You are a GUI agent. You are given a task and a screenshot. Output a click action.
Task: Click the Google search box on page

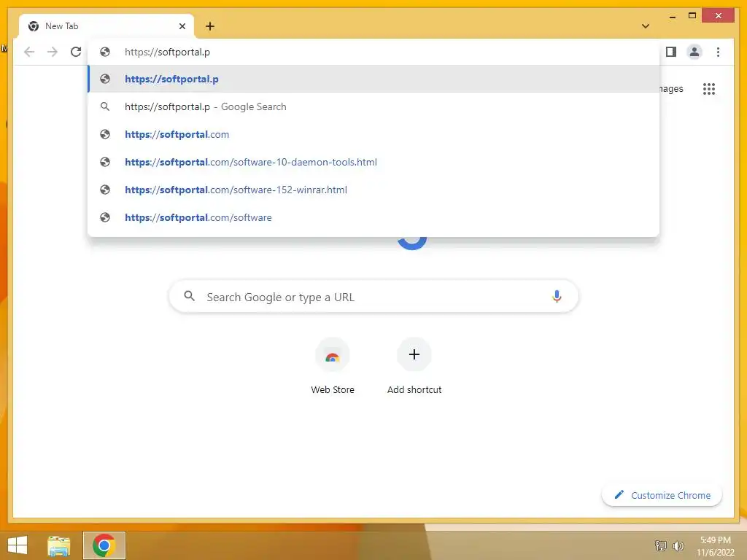click(374, 297)
